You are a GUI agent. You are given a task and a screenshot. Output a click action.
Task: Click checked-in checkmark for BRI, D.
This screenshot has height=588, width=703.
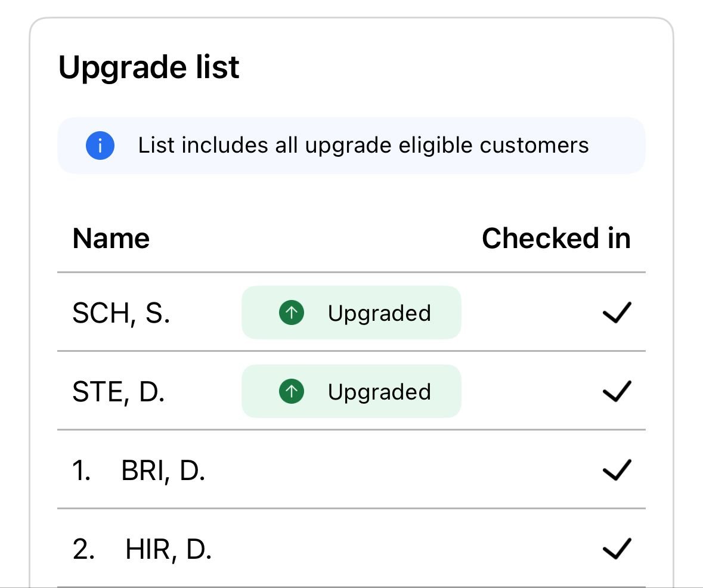point(617,471)
